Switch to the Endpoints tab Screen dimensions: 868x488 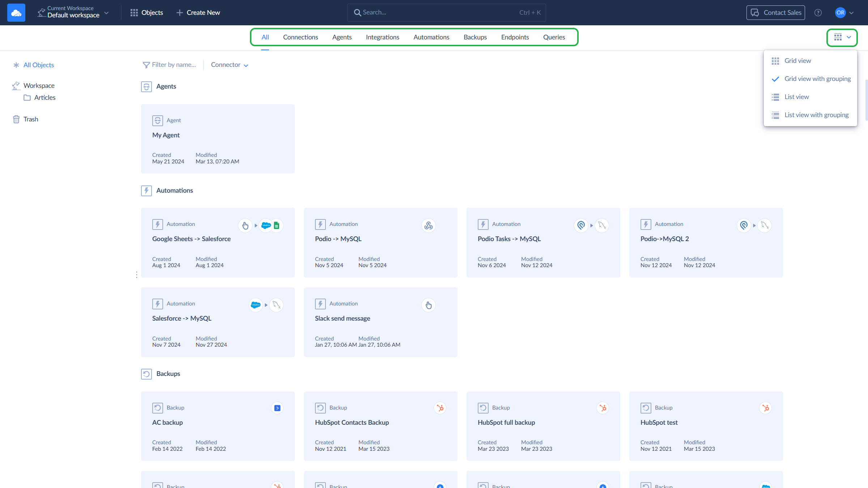[x=515, y=37]
